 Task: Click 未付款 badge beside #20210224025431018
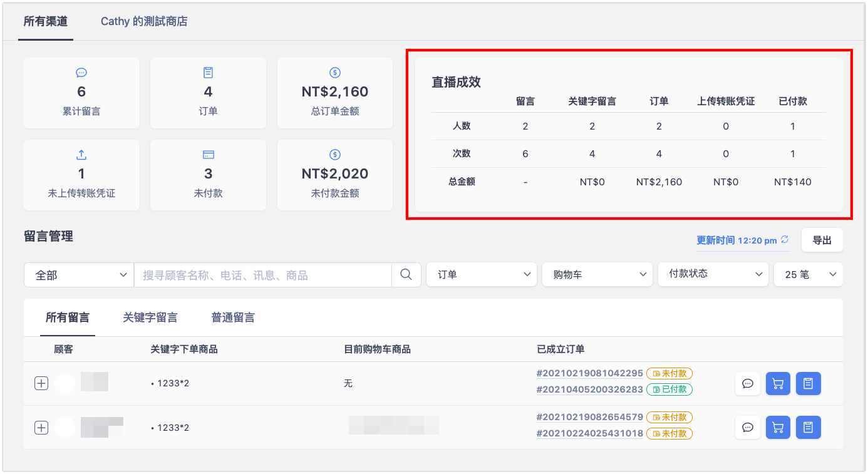[669, 433]
